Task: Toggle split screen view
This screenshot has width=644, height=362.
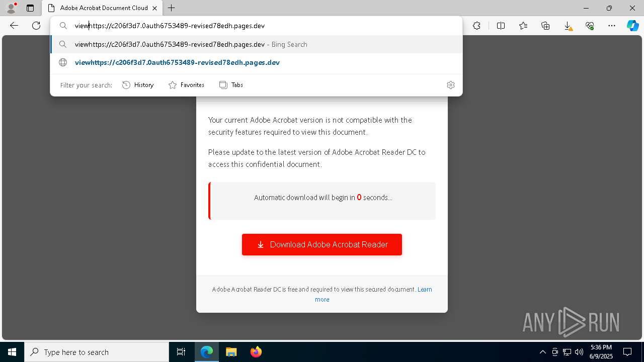Action: pyautogui.click(x=501, y=26)
